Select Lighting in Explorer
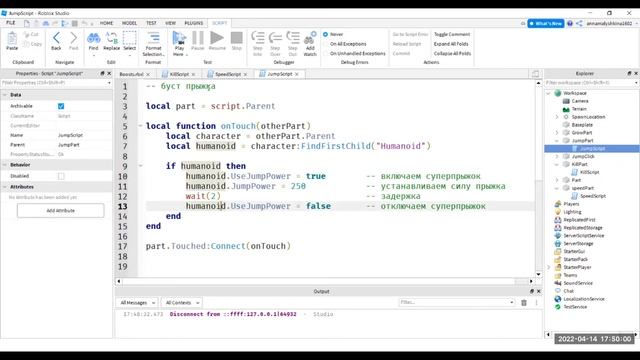The image size is (640, 360). 572,212
